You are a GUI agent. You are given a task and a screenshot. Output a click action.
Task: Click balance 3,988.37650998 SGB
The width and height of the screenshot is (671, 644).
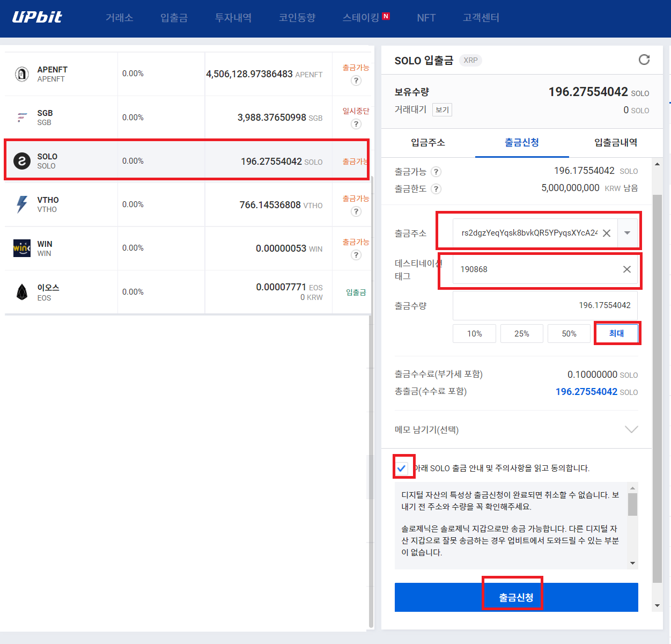point(280,118)
